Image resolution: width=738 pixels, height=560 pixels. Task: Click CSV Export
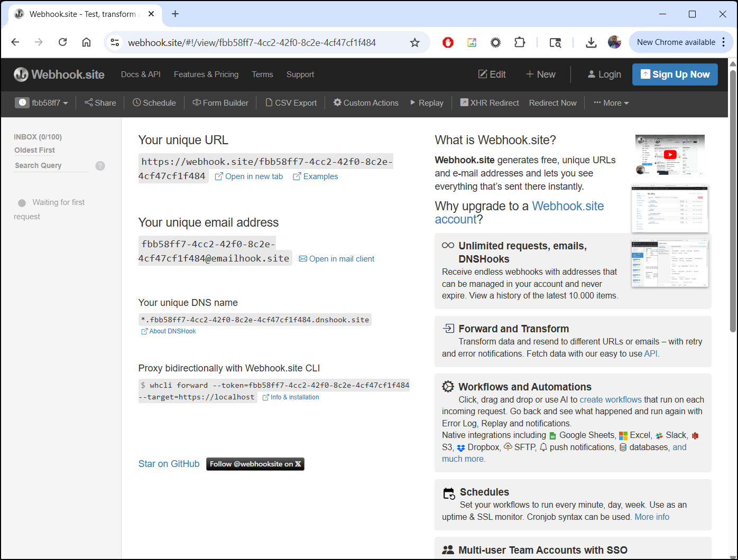click(291, 103)
